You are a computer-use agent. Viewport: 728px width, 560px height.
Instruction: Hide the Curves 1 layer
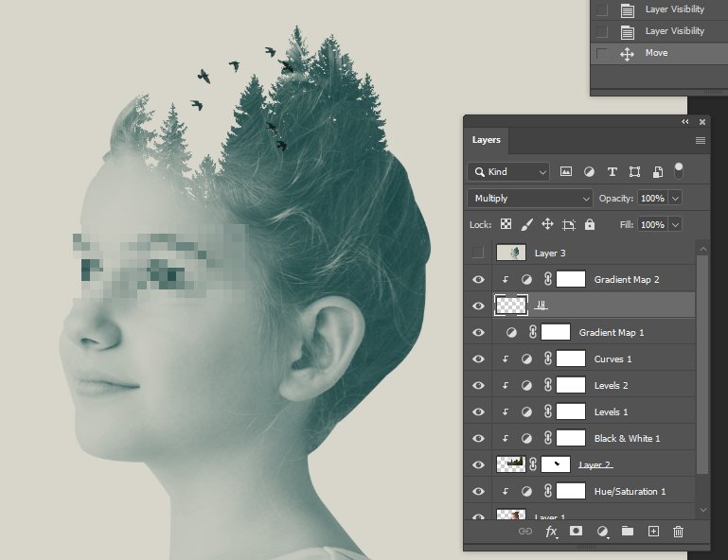coord(478,359)
